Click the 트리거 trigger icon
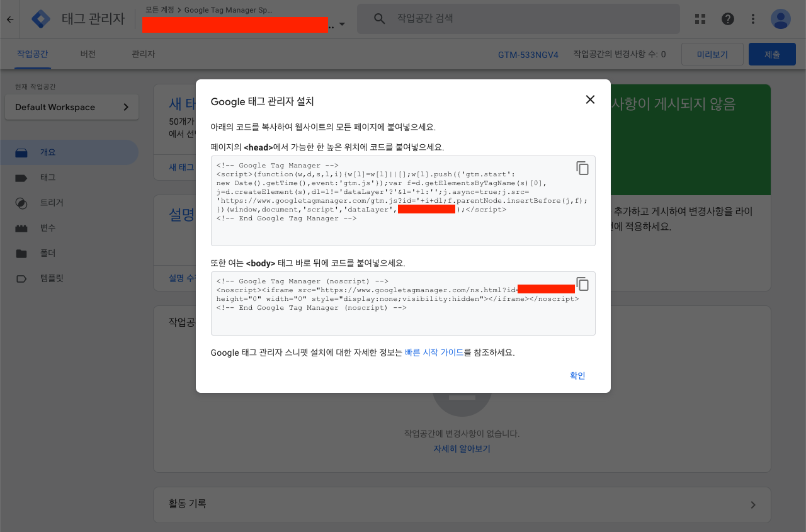Screen dimensions: 806x532 [21, 203]
